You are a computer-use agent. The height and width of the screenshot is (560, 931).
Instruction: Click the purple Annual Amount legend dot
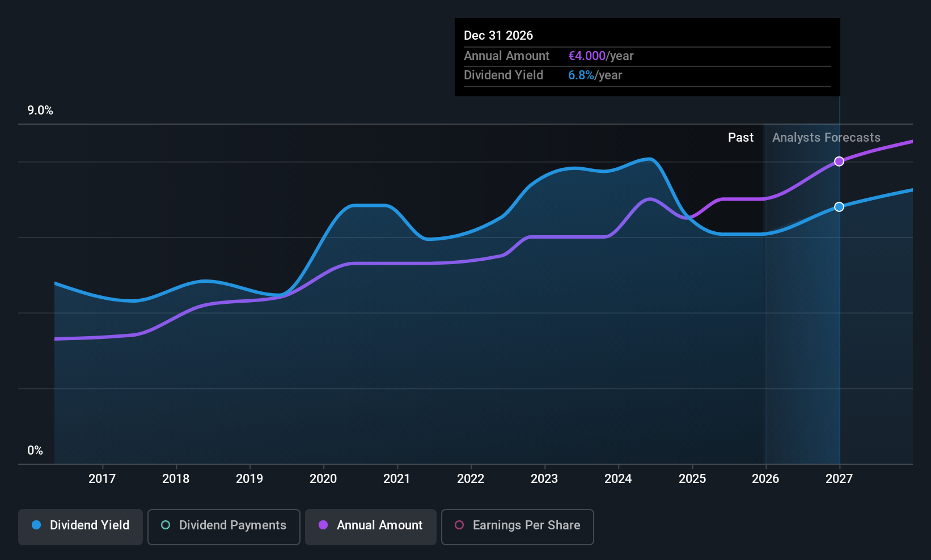(323, 525)
